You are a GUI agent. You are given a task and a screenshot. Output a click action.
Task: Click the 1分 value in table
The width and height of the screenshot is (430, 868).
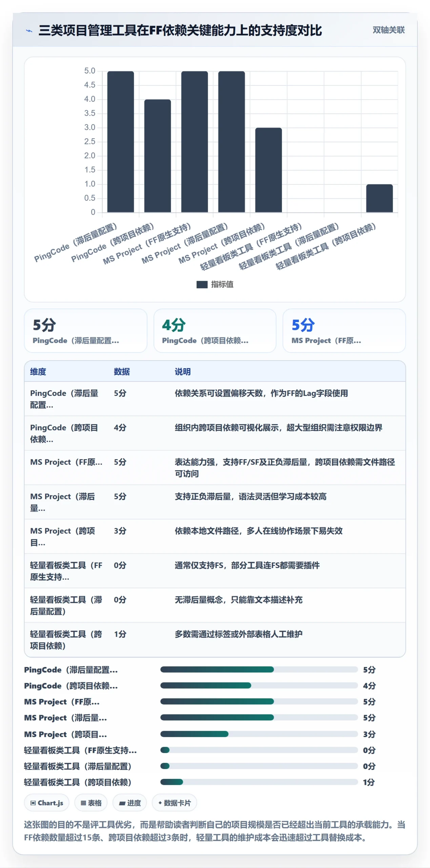pos(120,634)
